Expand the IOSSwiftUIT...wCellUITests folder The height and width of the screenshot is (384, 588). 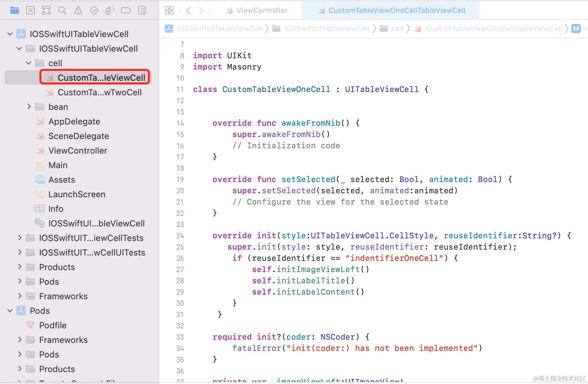click(x=20, y=252)
